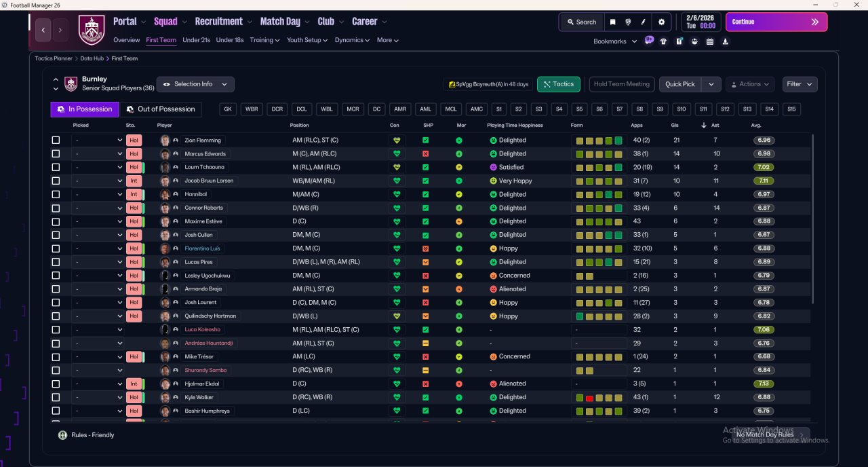Open the Filter dropdown
The width and height of the screenshot is (868, 467).
click(x=800, y=84)
